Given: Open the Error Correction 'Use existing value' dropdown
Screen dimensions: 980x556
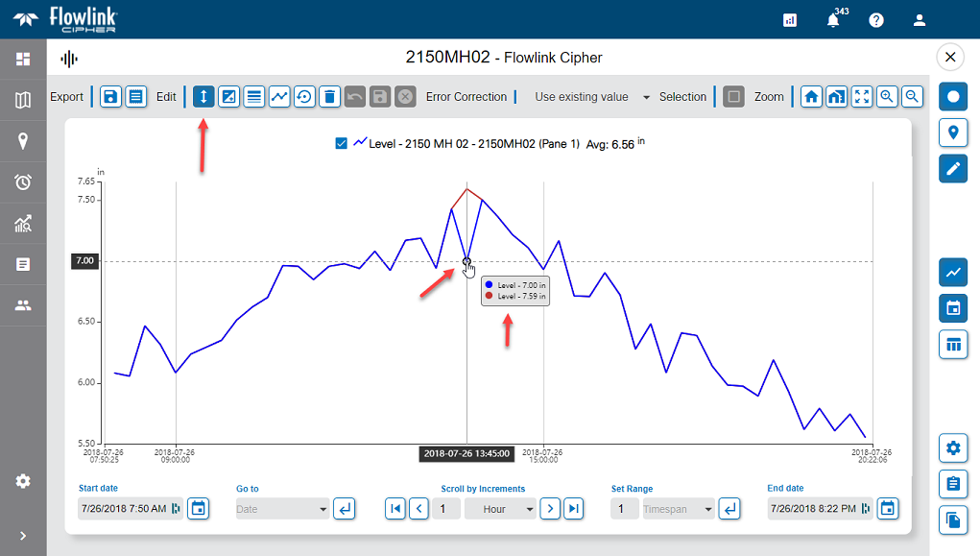Looking at the screenshot, I should [592, 97].
